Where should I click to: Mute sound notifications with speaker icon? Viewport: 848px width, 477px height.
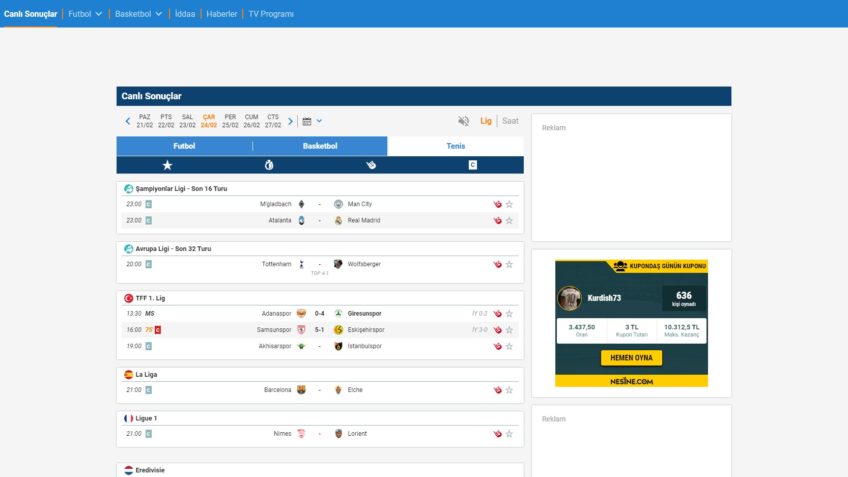click(463, 121)
